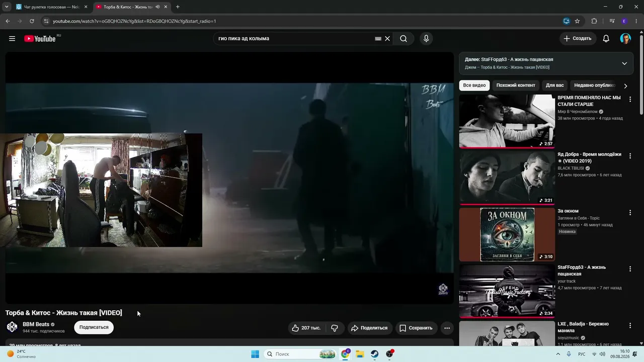Close the Торба & Китос YouTube tab
The width and height of the screenshot is (644, 362).
tap(166, 7)
